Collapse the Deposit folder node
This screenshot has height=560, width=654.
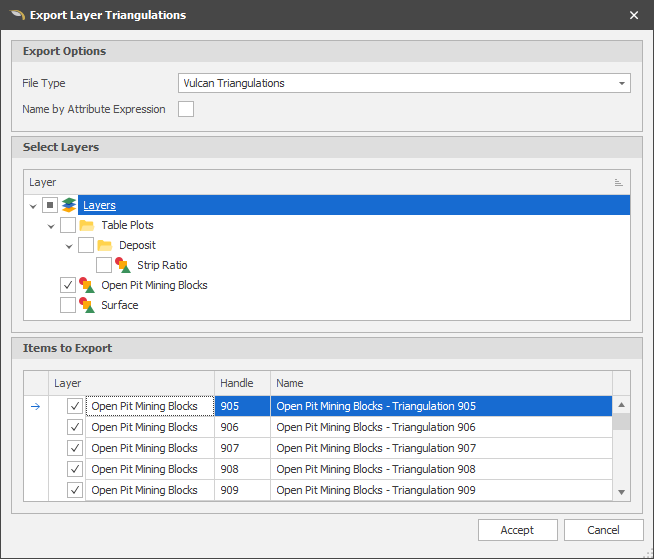click(x=69, y=246)
